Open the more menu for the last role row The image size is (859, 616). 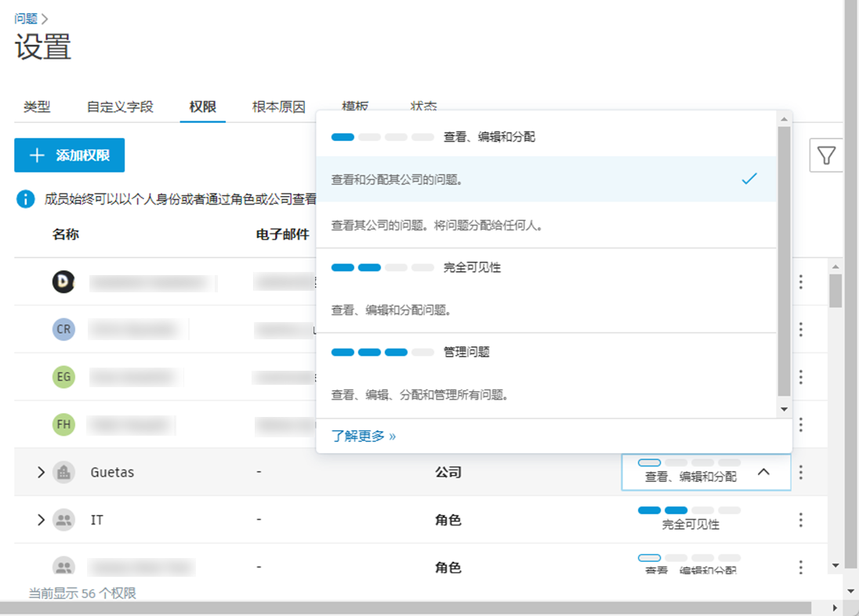pyautogui.click(x=801, y=567)
